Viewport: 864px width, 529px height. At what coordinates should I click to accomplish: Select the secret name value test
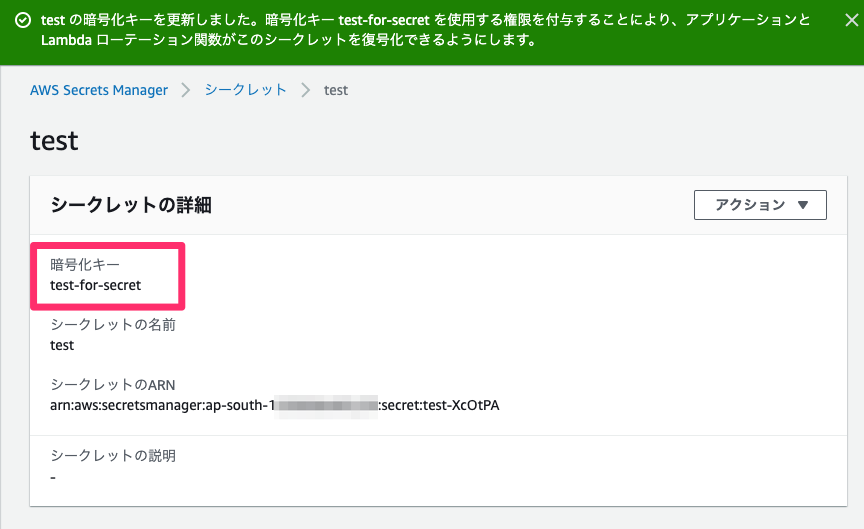point(62,346)
